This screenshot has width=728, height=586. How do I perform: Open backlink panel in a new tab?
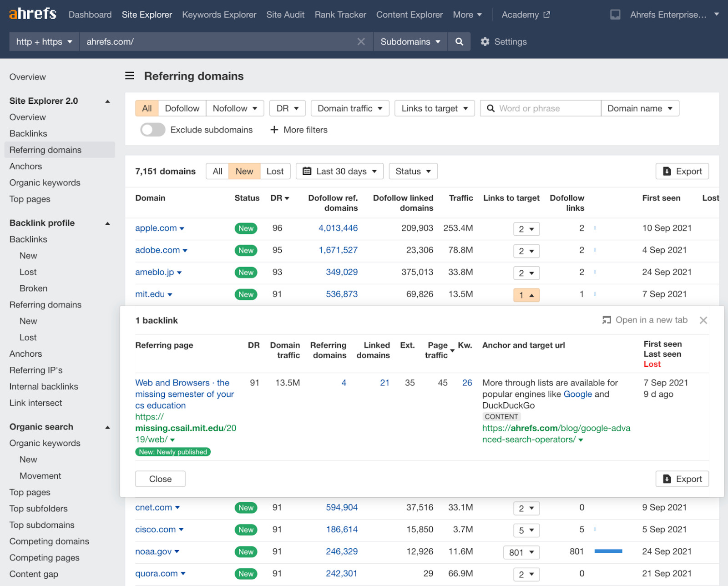645,320
